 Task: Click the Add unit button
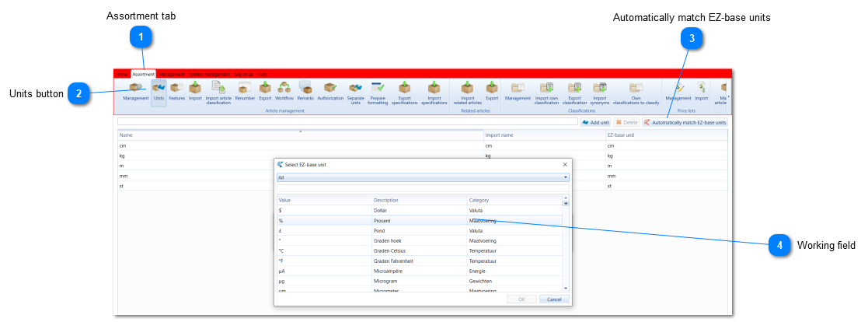click(595, 122)
